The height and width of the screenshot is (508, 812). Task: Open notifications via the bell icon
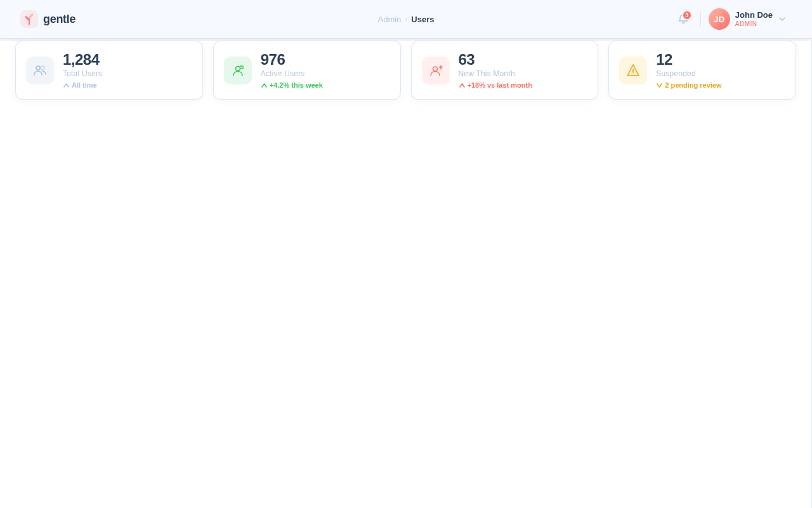[x=682, y=20]
